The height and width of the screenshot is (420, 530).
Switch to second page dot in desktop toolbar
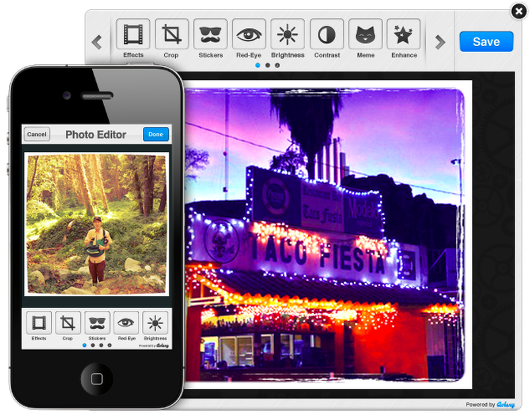pyautogui.click(x=268, y=65)
